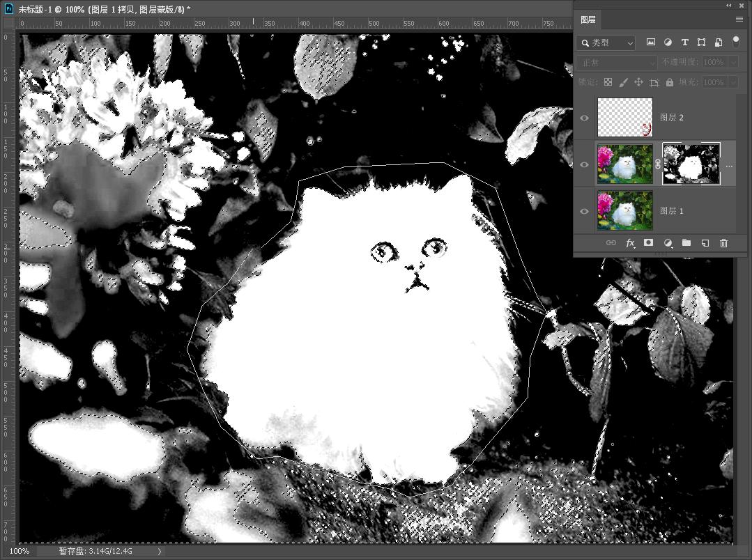Screen dimensions: 752x560
Task: Hide the 图层 2 layer
Action: pyautogui.click(x=584, y=118)
